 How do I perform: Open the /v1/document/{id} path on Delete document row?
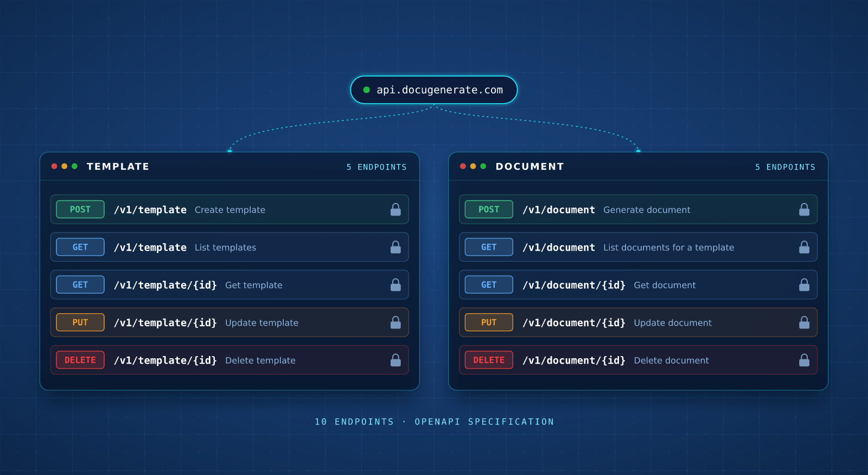pos(574,360)
